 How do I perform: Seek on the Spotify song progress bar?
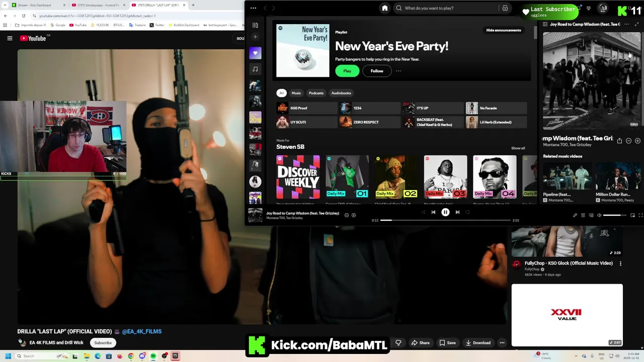point(445,220)
